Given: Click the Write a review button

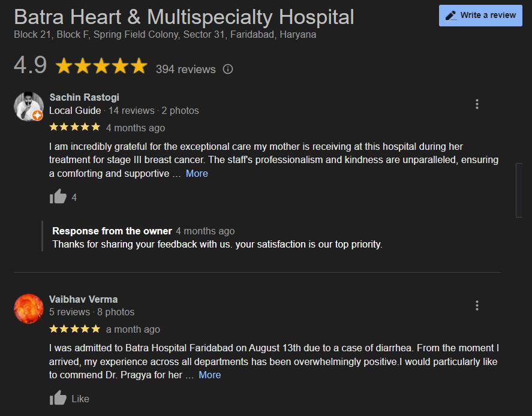Looking at the screenshot, I should coord(480,16).
